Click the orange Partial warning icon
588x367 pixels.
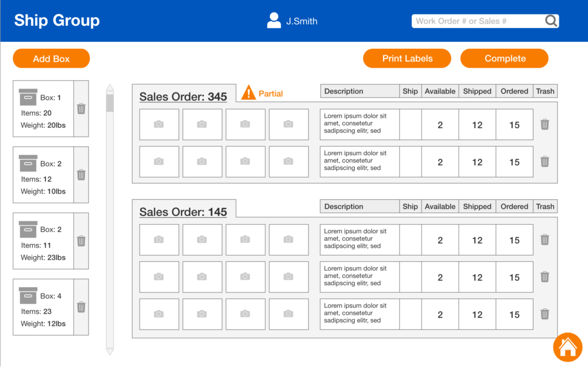click(248, 92)
